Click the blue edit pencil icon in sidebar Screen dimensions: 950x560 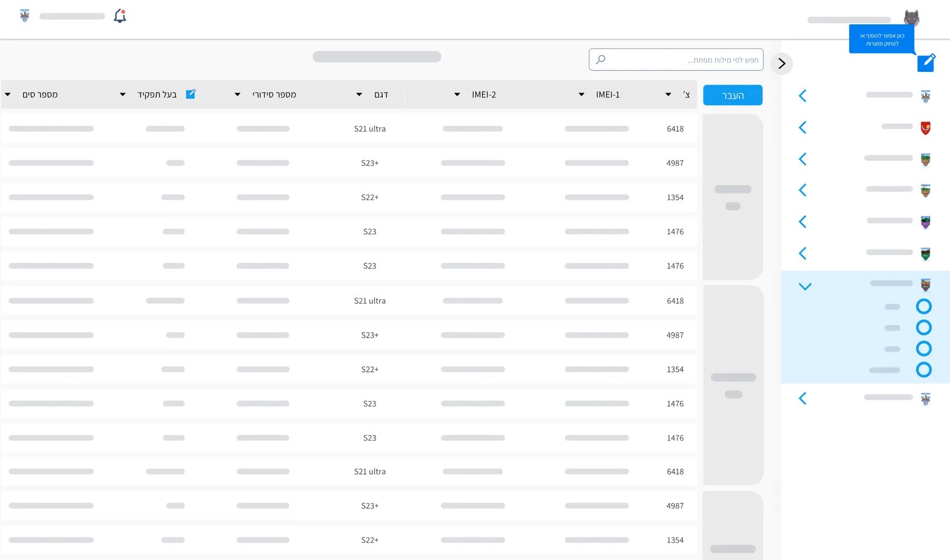tap(926, 63)
